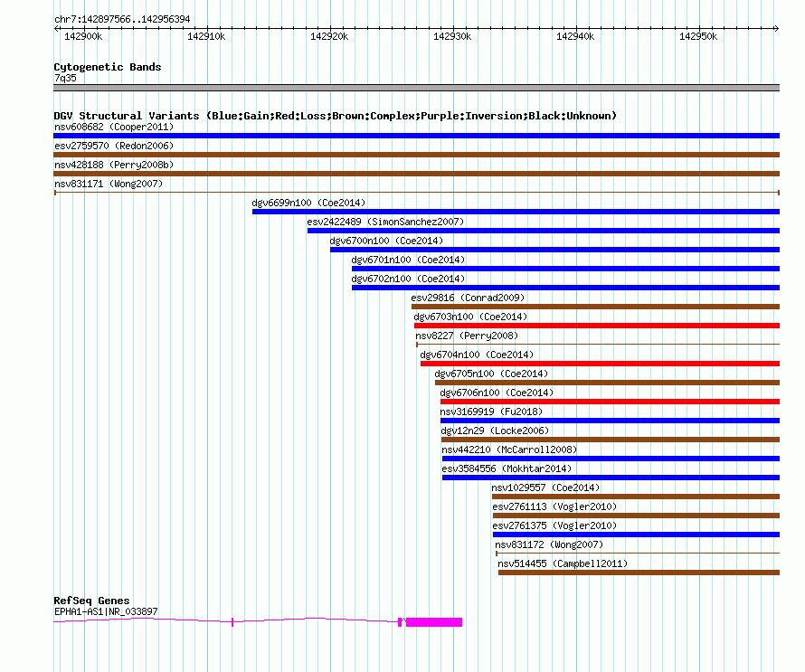Open esv2761113 (Vogler2010) variant label
The image size is (805, 672).
(554, 506)
